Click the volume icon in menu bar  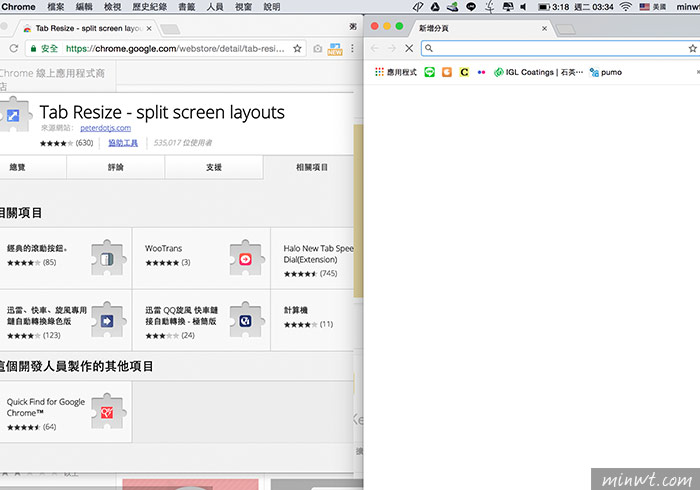(524, 7)
